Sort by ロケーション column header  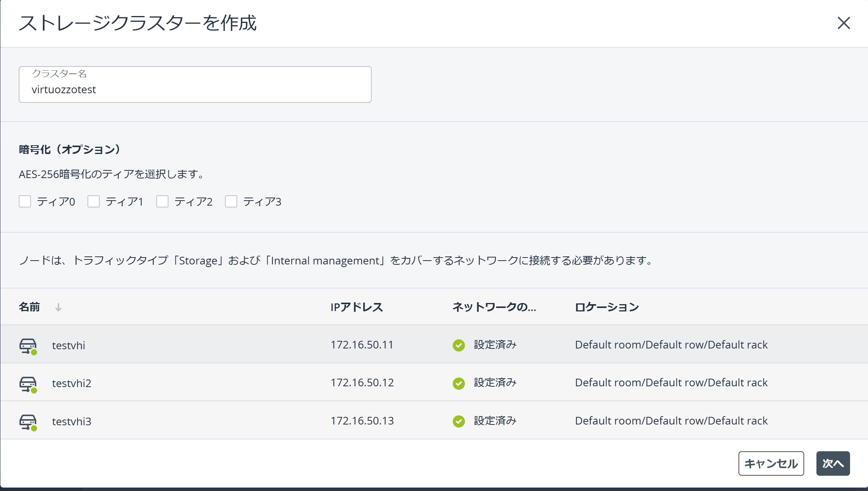[x=607, y=307]
